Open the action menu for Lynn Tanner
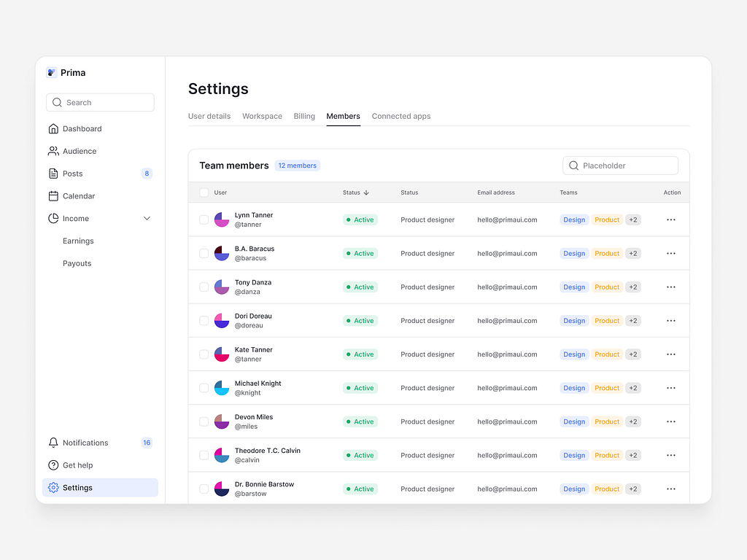 [x=670, y=219]
